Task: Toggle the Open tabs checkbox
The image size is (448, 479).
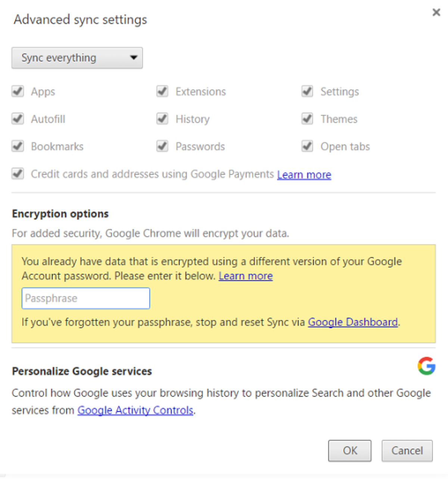Action: point(307,146)
